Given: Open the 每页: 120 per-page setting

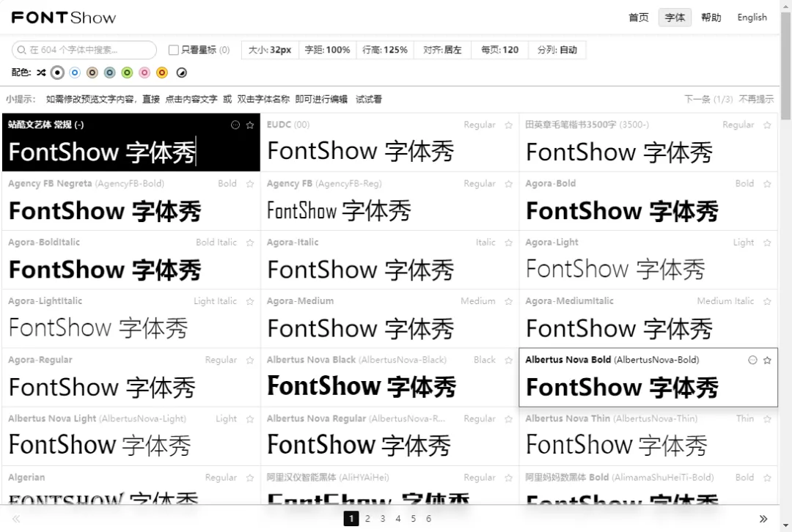Looking at the screenshot, I should click(x=500, y=50).
